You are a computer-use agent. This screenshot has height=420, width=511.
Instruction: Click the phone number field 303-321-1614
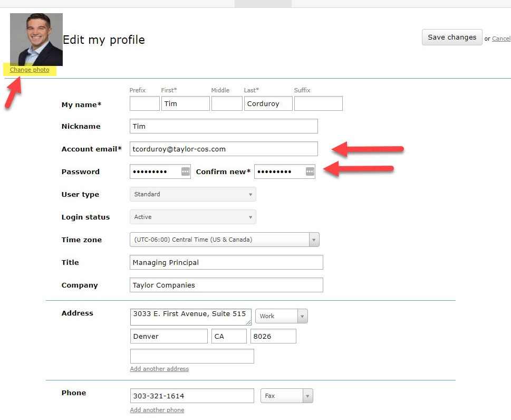point(192,396)
